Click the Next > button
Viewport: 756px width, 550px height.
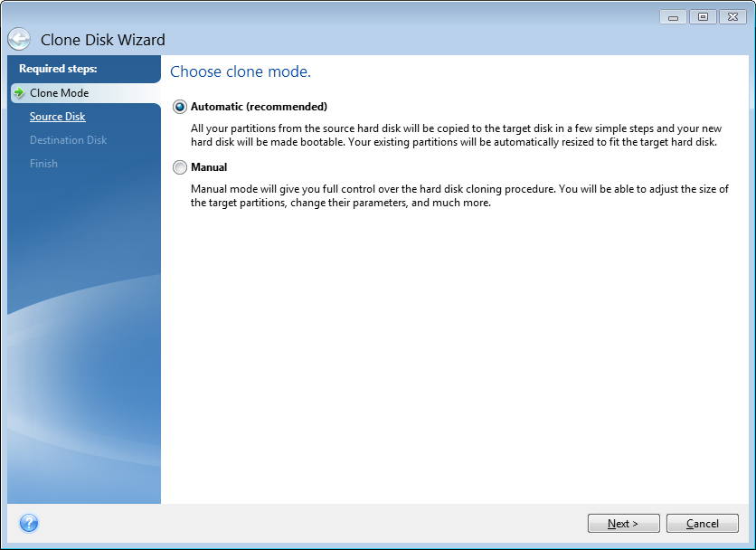[623, 524]
